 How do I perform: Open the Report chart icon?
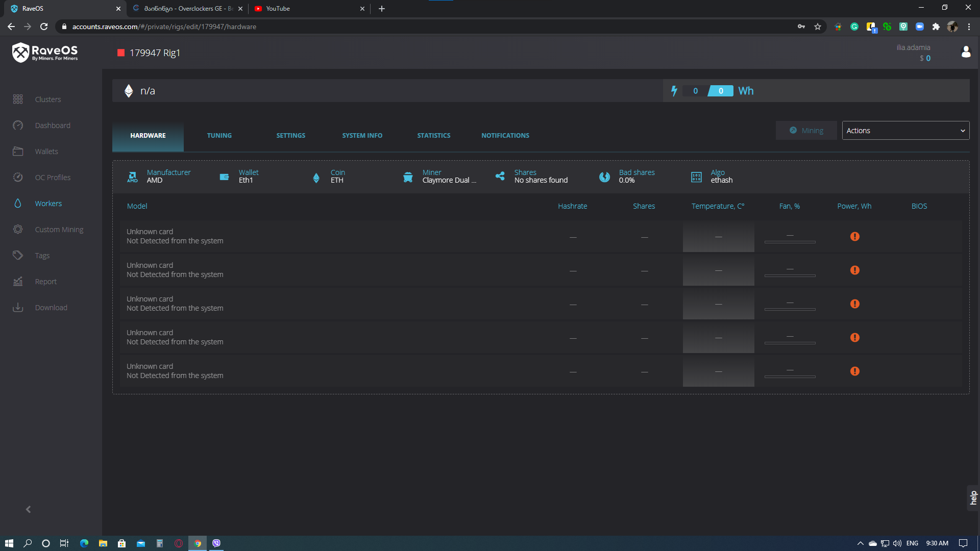18,282
